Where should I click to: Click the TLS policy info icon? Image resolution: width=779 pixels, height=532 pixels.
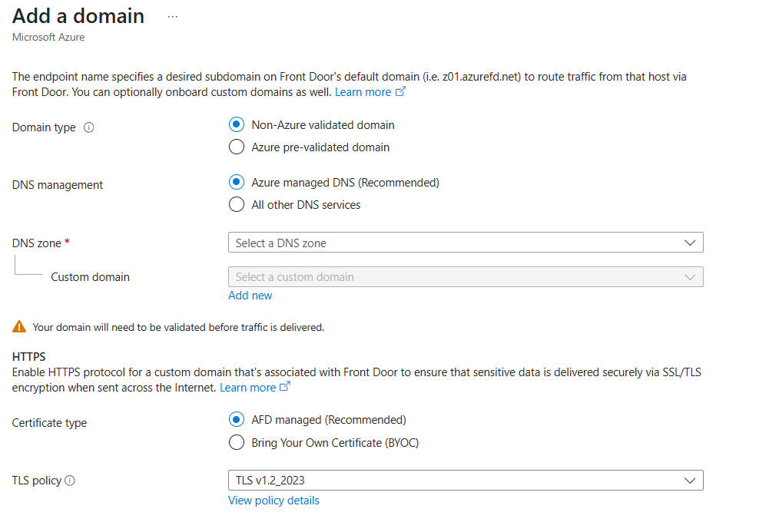coord(70,481)
